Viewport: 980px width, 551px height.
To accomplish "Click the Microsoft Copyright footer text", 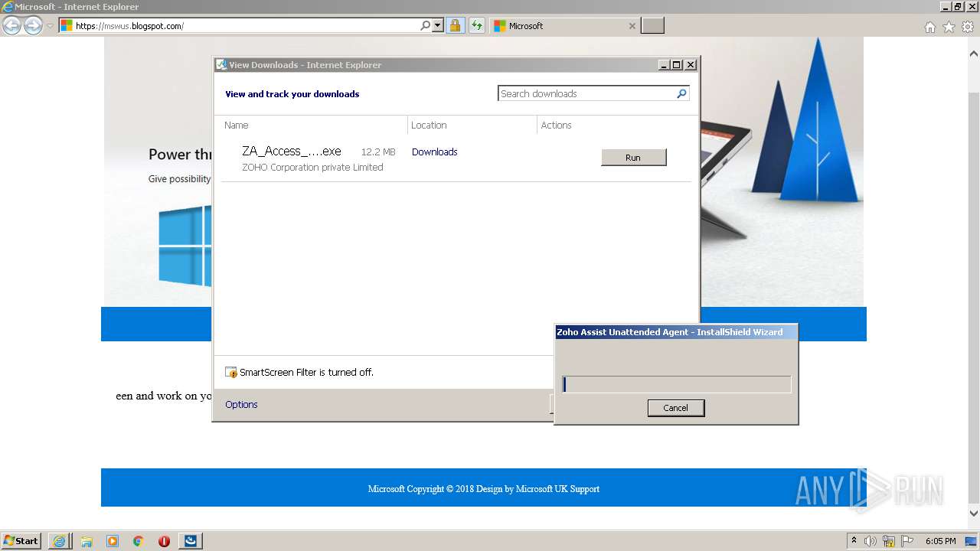I will (x=484, y=489).
